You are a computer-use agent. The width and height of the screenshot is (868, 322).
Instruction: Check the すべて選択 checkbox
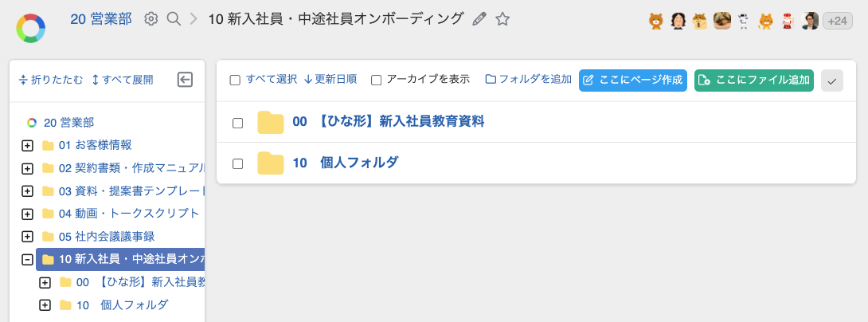coord(235,80)
